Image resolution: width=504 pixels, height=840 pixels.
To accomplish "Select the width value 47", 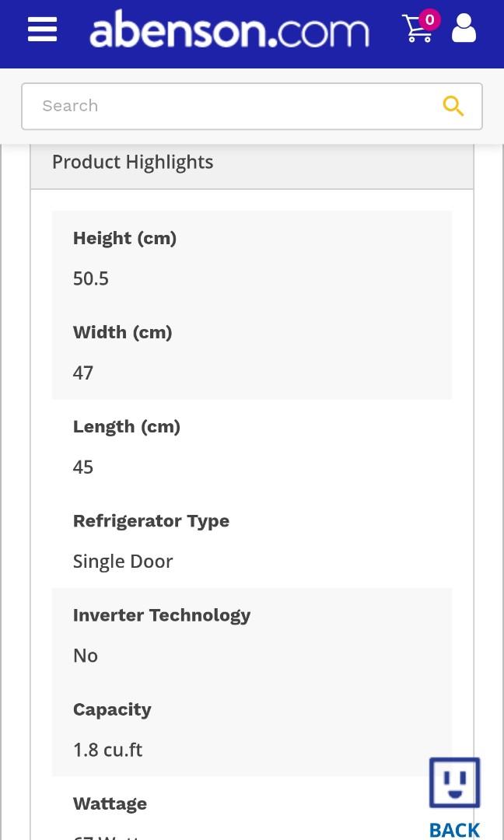I will (83, 373).
